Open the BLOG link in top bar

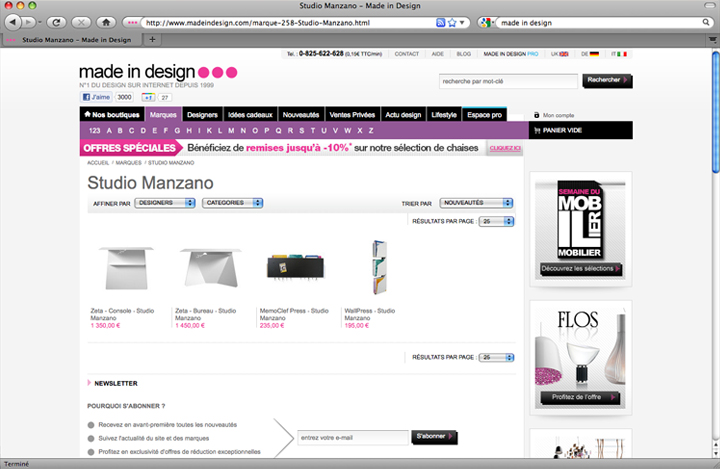tap(463, 54)
